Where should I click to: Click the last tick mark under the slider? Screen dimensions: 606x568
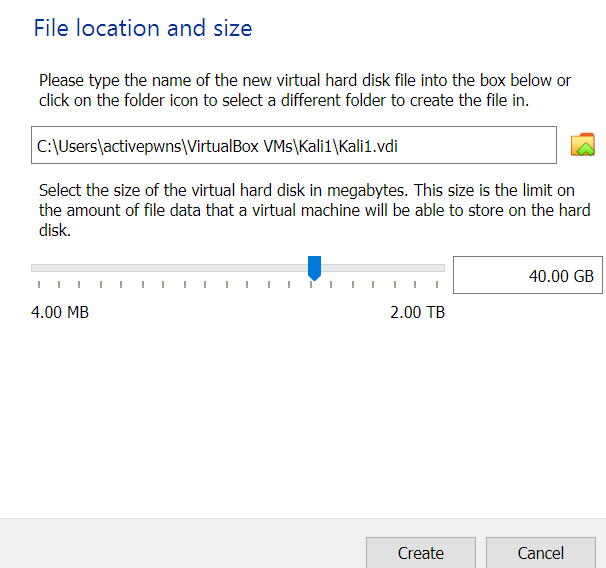pos(437,284)
